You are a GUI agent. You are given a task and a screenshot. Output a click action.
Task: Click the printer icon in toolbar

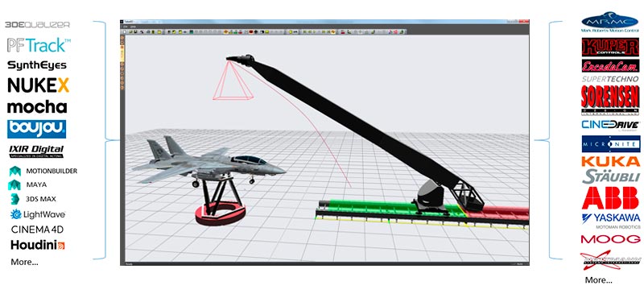[x=148, y=31]
